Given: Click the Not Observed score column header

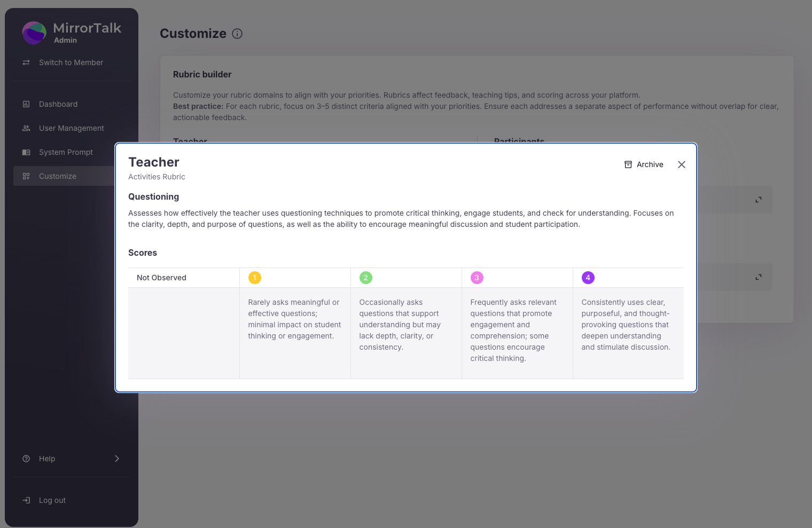Looking at the screenshot, I should click(x=161, y=278).
